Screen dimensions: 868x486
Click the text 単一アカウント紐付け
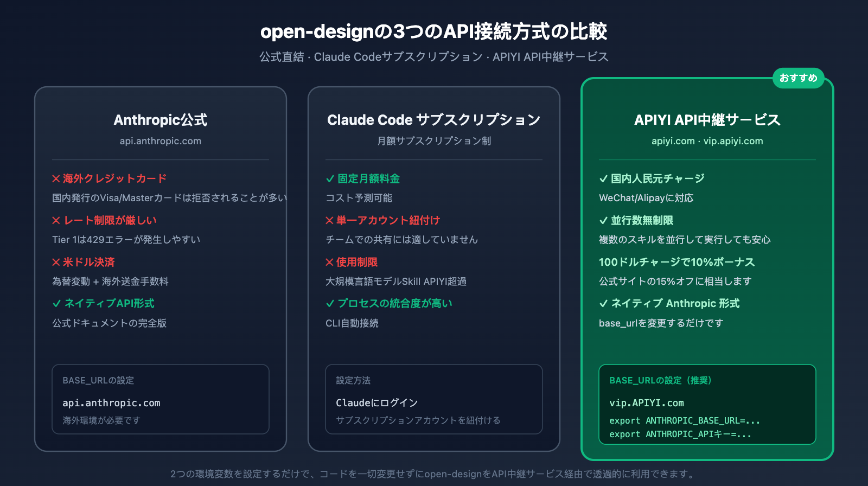[x=388, y=221]
